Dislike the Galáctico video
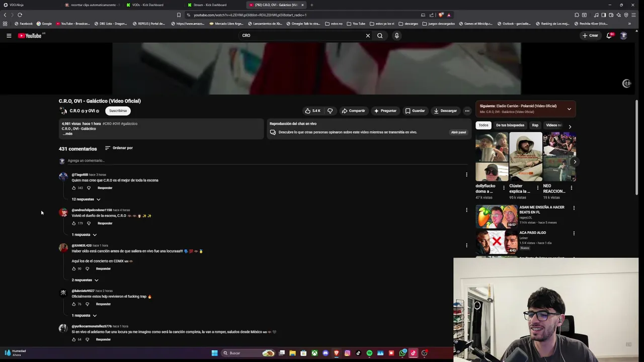Viewport: 644px width, 362px height. 330,111
